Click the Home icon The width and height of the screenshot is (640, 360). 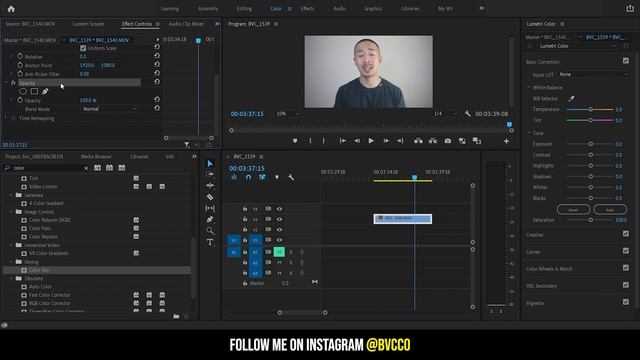(11, 9)
